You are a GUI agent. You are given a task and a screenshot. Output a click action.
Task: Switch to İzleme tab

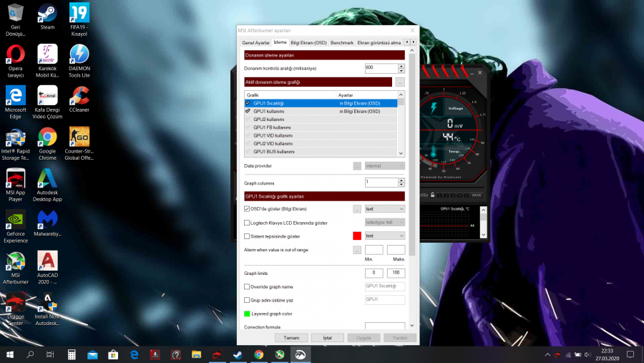tap(280, 42)
